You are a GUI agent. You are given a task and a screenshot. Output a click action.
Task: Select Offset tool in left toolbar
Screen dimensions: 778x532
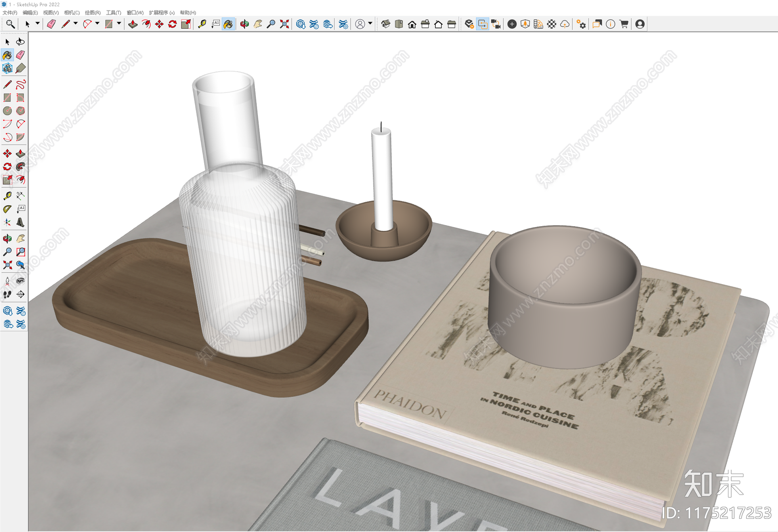click(x=20, y=180)
